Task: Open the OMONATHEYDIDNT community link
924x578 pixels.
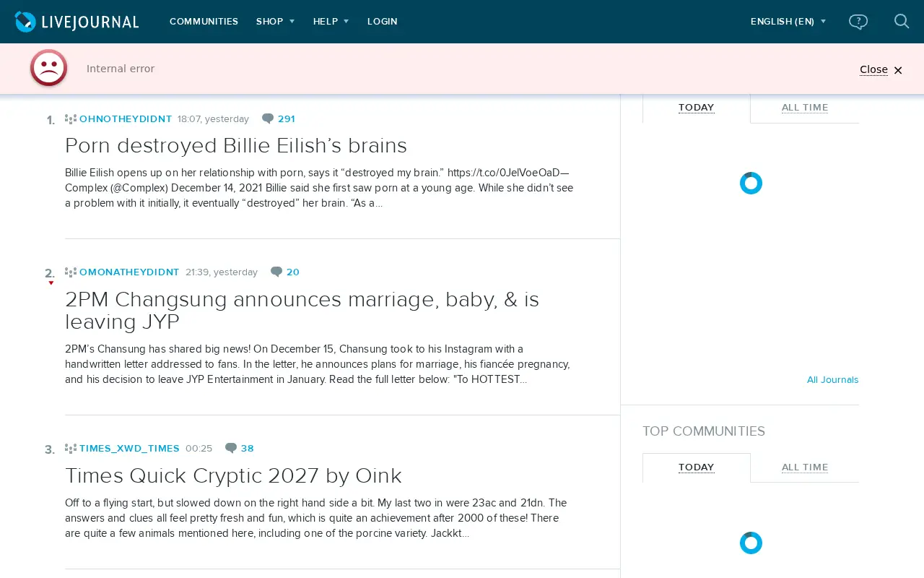Action: pyautogui.click(x=129, y=272)
